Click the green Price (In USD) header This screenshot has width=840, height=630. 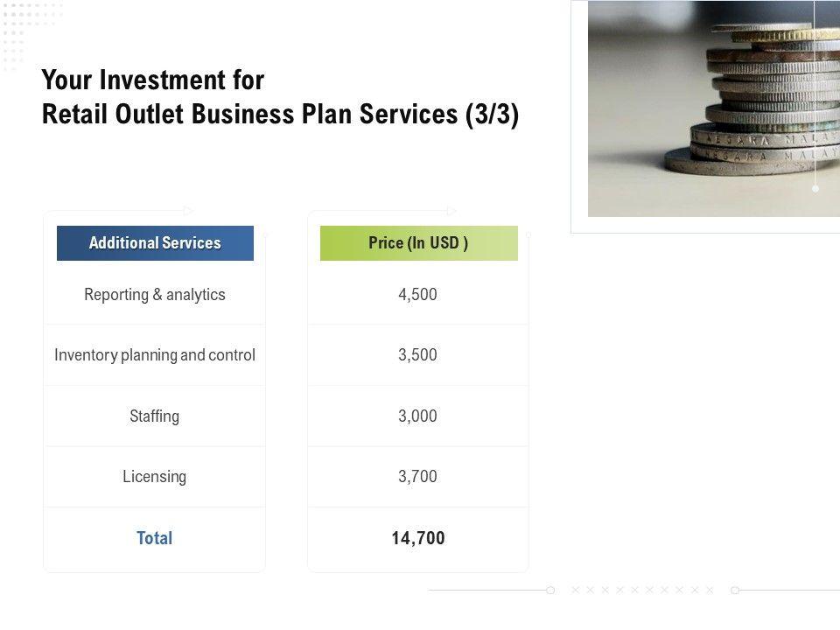(x=418, y=243)
